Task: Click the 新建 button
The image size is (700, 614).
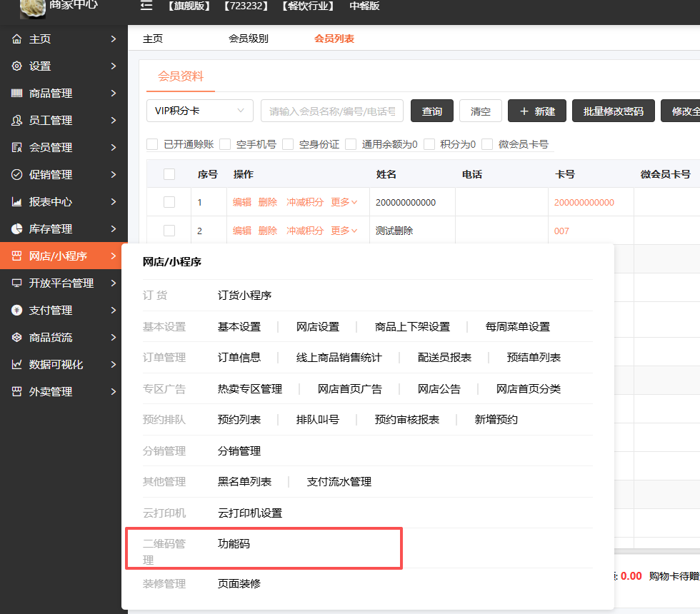Action: point(537,111)
